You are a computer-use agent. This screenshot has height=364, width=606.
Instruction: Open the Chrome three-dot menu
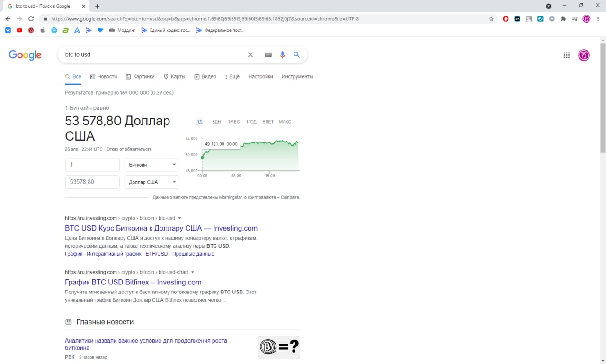point(598,19)
